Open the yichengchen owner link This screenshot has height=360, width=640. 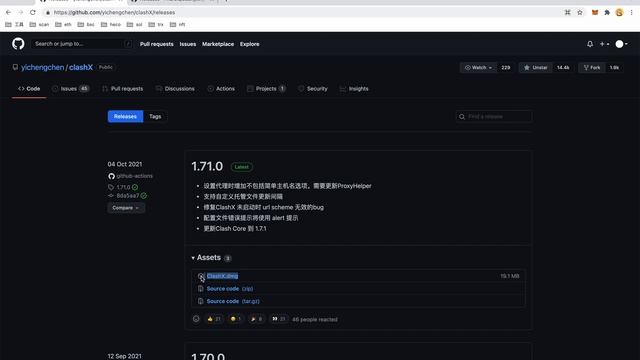pyautogui.click(x=42, y=67)
